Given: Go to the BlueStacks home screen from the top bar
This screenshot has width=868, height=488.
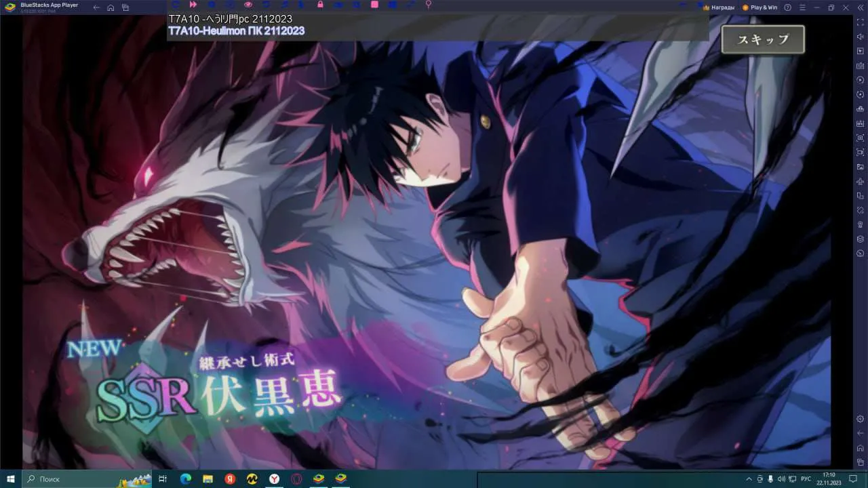Looking at the screenshot, I should [111, 7].
